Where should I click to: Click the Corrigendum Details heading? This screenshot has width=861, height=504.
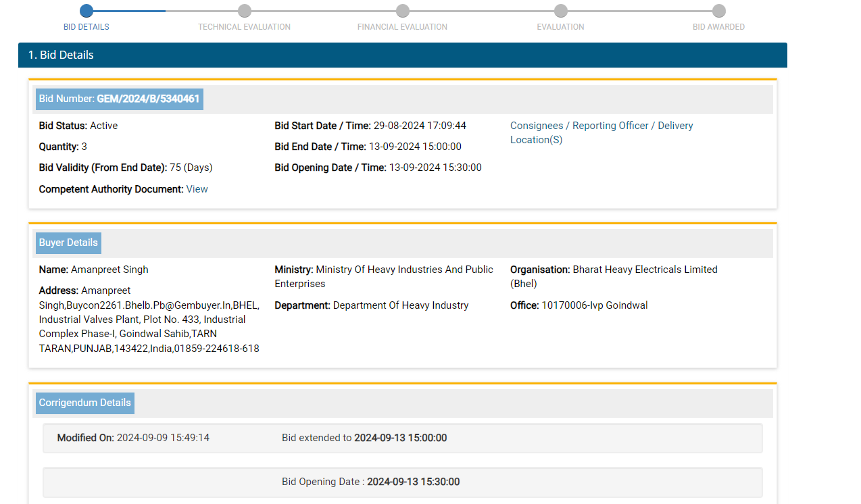(84, 403)
